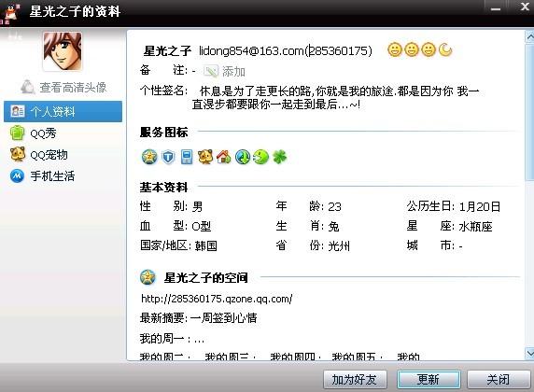Click the blue shield service icon
This screenshot has width=534, height=392.
[x=168, y=157]
